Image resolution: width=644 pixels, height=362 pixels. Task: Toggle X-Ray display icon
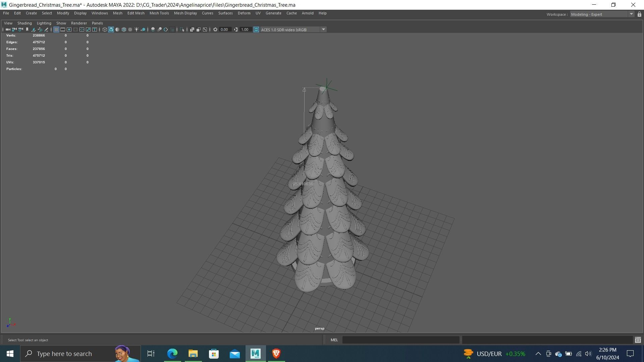pos(192,29)
